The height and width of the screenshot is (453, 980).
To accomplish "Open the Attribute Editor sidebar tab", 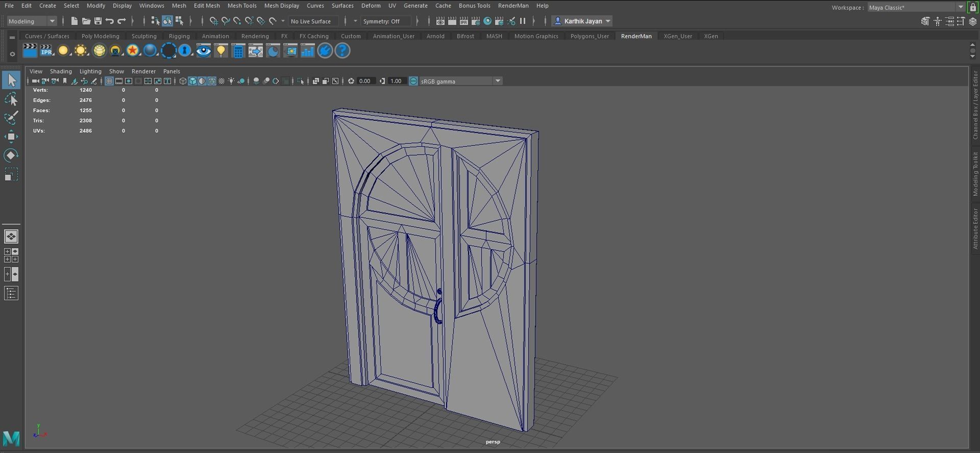I will point(975,229).
